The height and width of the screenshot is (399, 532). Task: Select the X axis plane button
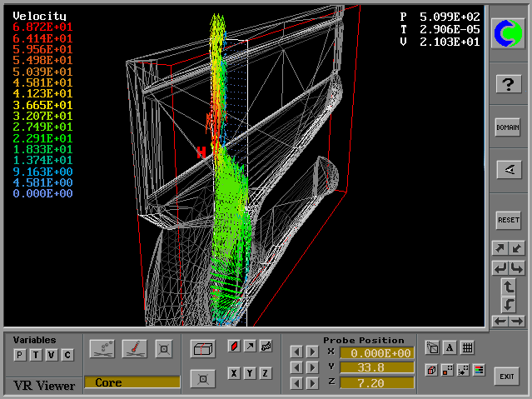click(x=234, y=373)
